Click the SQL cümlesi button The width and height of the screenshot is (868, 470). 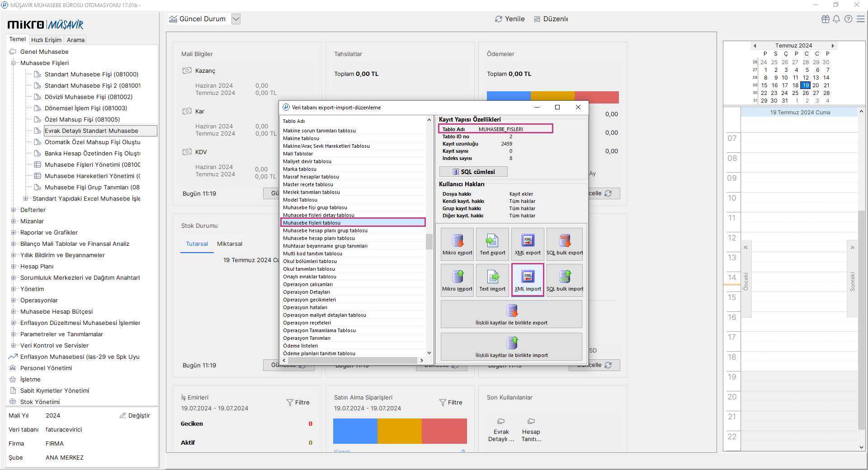point(473,172)
